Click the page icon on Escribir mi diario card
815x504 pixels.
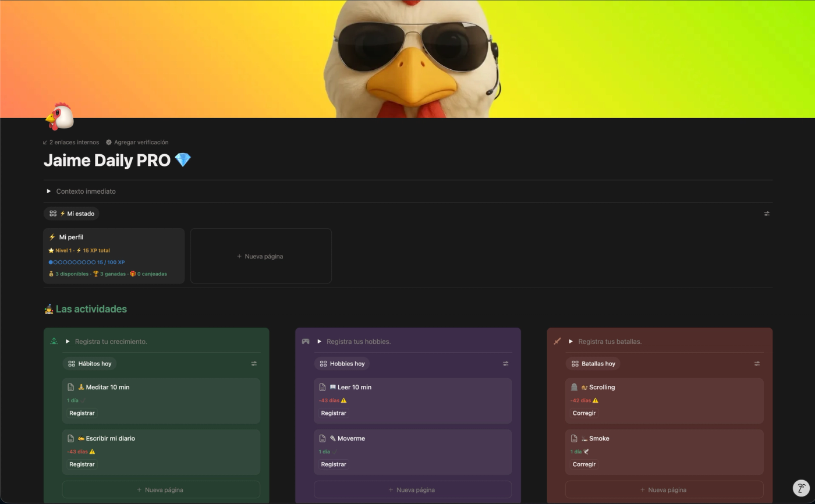click(x=71, y=438)
